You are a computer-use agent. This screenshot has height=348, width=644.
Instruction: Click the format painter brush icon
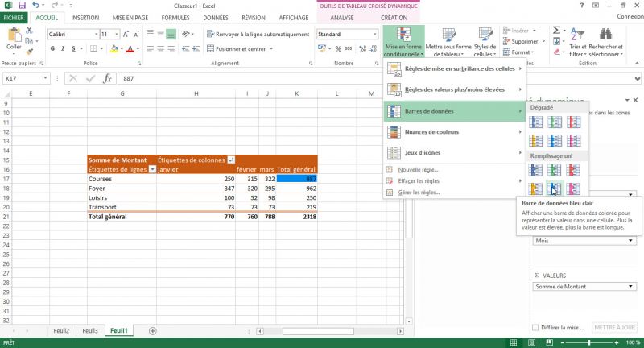29,52
